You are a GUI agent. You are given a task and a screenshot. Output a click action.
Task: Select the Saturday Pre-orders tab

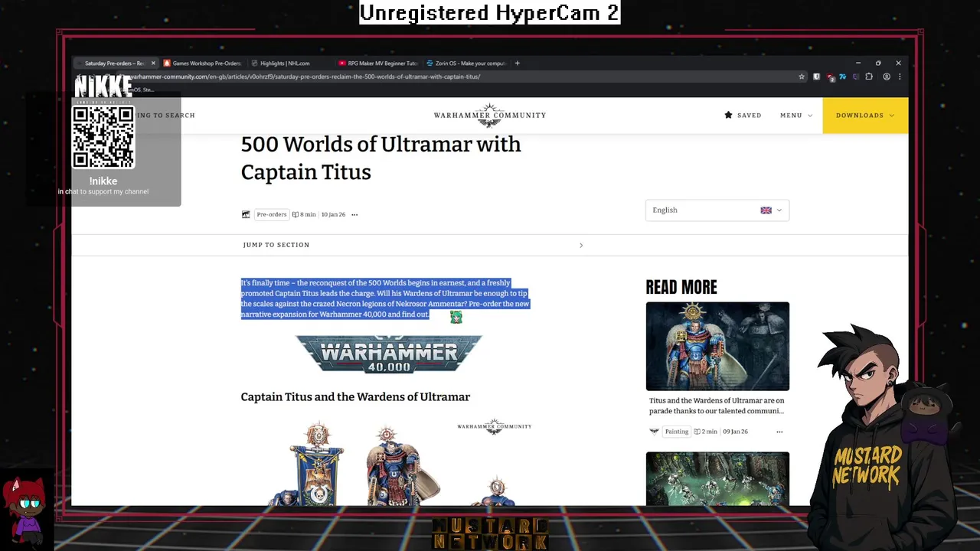(115, 64)
